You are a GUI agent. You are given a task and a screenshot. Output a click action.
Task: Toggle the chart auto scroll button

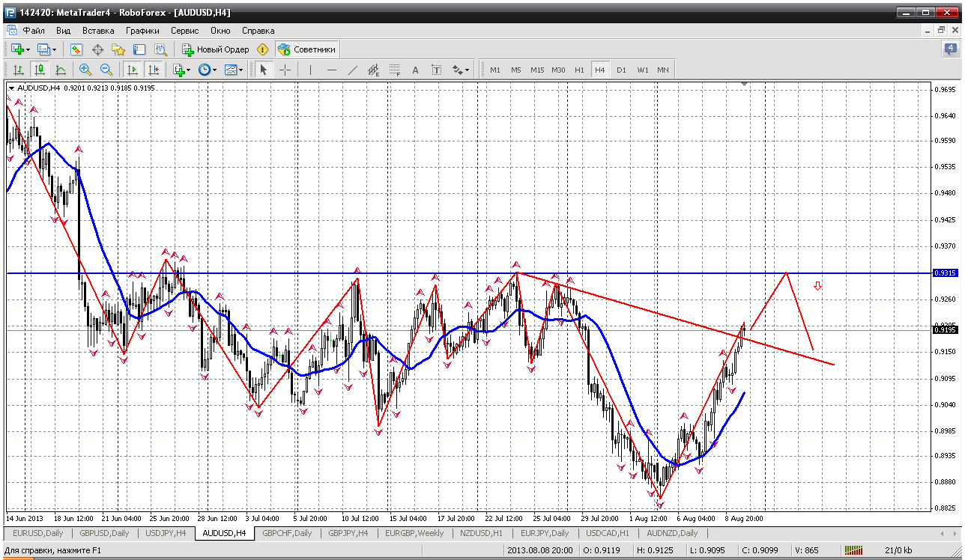tap(133, 70)
